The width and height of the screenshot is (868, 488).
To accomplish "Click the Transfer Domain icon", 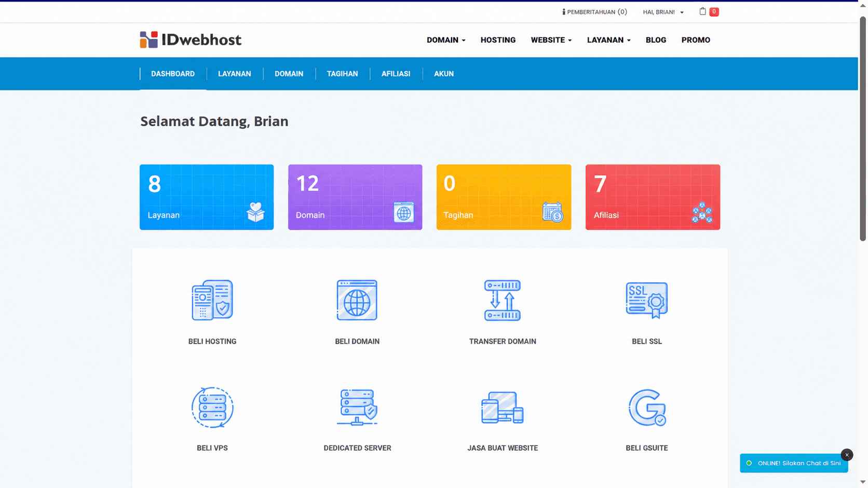I will pyautogui.click(x=503, y=300).
